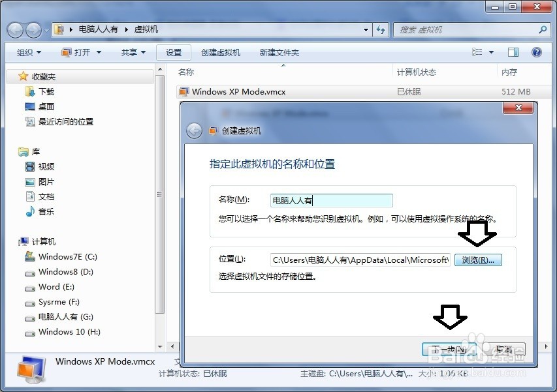Click inside the 位置(L) path field
This screenshot has height=392, width=557.
point(360,260)
